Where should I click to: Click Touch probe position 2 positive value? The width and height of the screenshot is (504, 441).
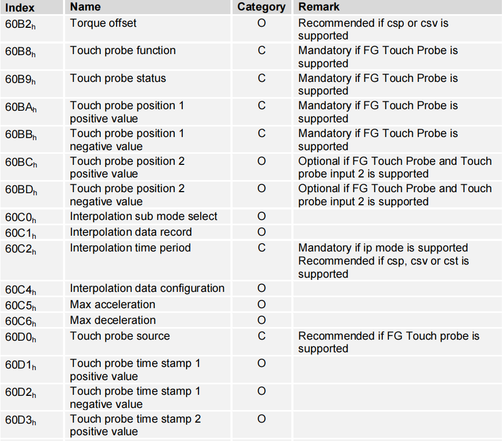point(127,167)
